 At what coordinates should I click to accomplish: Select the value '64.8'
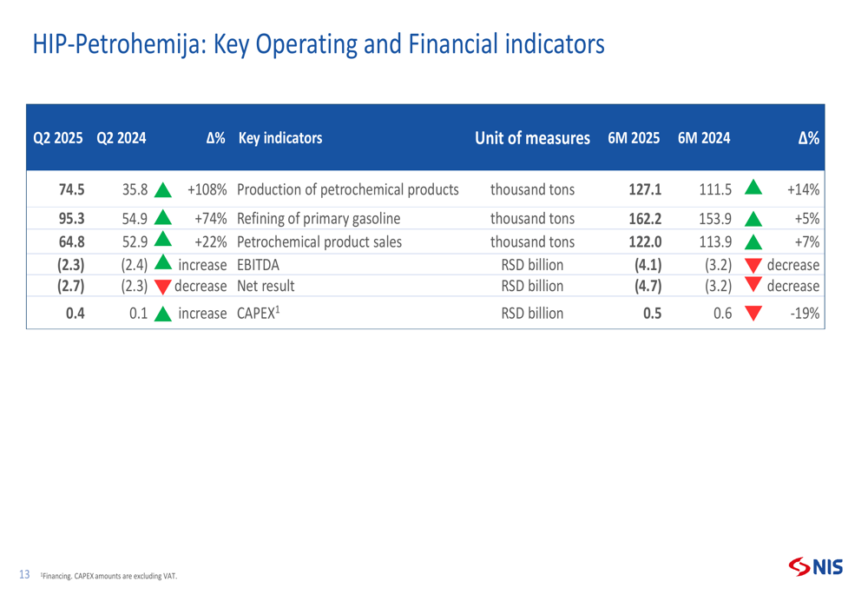(71, 242)
